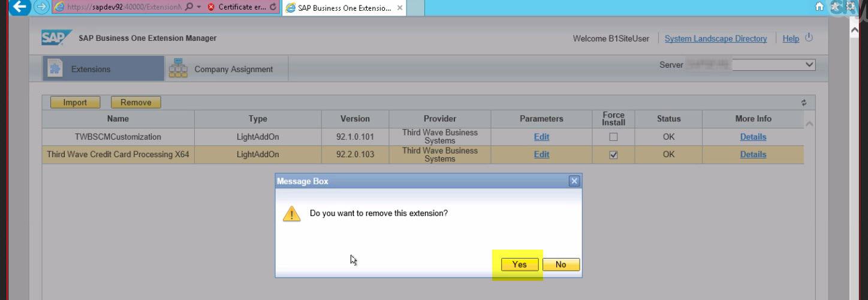Viewport: 868px width, 300px height.
Task: Click the browser Home icon
Action: point(819,7)
